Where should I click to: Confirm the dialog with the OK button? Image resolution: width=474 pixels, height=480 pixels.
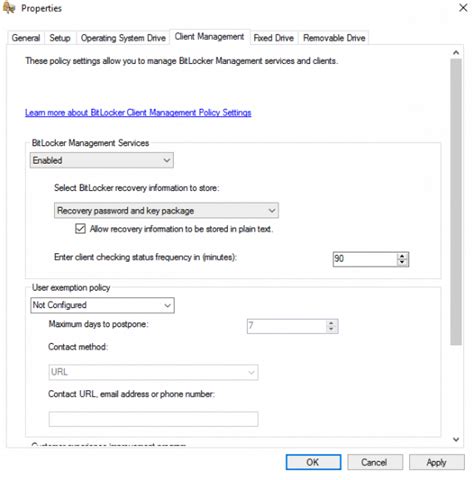(313, 462)
